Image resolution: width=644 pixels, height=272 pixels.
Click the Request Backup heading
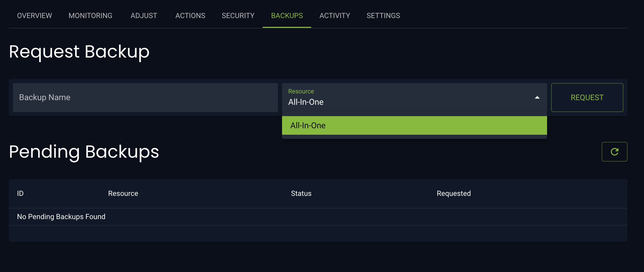click(x=79, y=52)
